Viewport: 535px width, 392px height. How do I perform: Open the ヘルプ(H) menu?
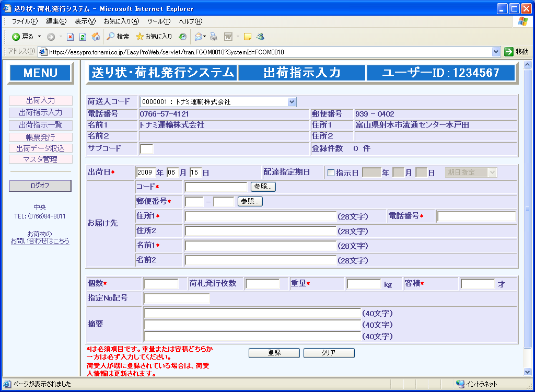[x=190, y=21]
